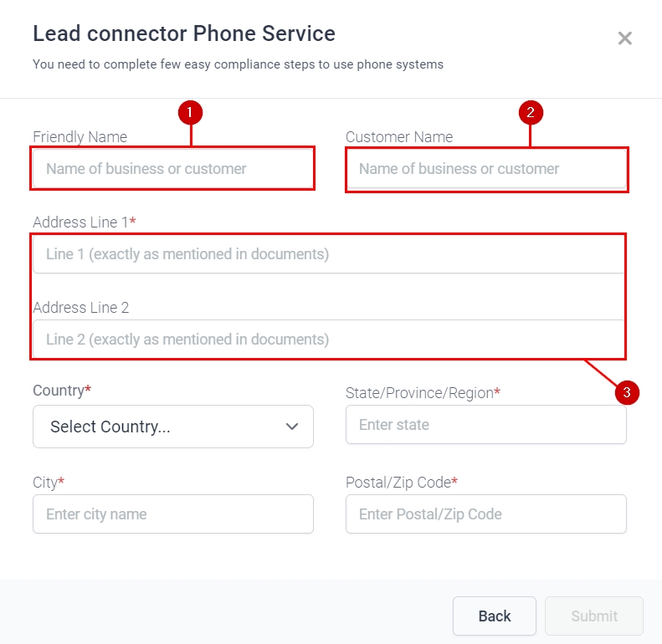Viewport: 662px width, 644px height.
Task: Focus the Enter state input field
Action: click(486, 425)
